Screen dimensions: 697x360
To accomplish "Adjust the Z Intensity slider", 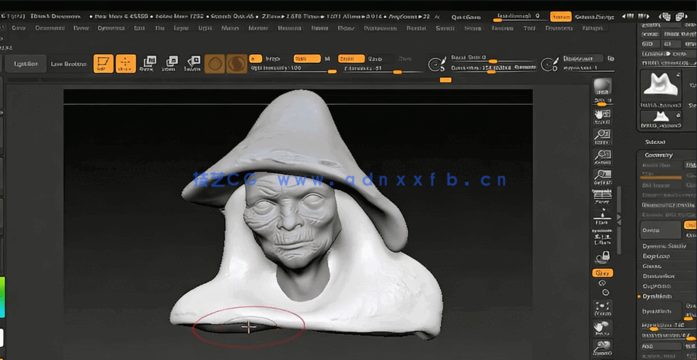I will tap(384, 68).
